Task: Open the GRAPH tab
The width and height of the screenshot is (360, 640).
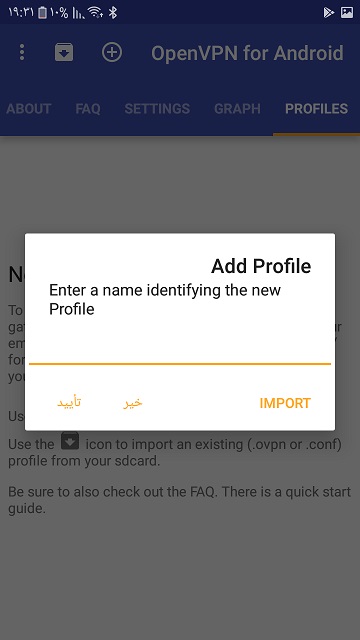Action: click(x=237, y=109)
